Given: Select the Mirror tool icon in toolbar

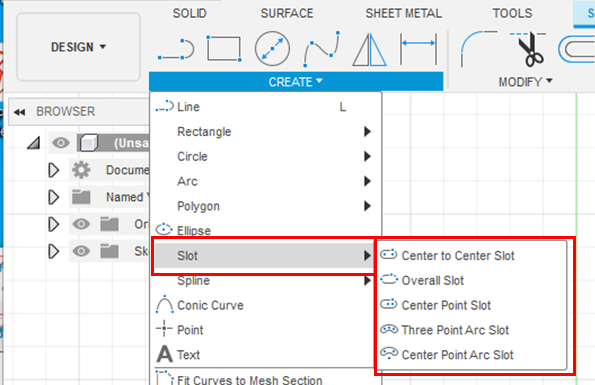Looking at the screenshot, I should 369,50.
